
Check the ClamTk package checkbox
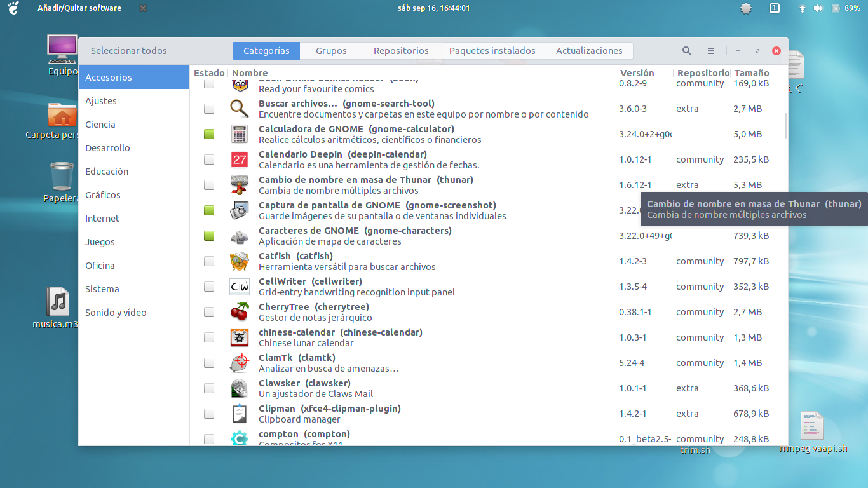209,363
